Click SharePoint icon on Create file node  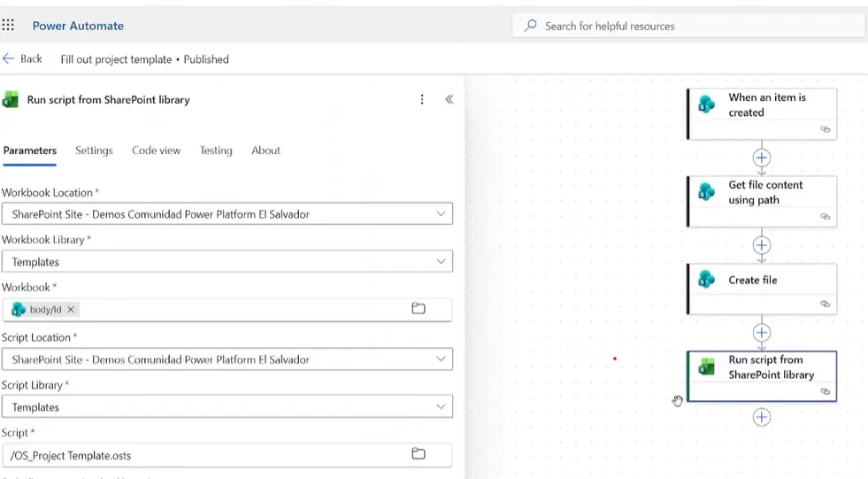point(706,279)
